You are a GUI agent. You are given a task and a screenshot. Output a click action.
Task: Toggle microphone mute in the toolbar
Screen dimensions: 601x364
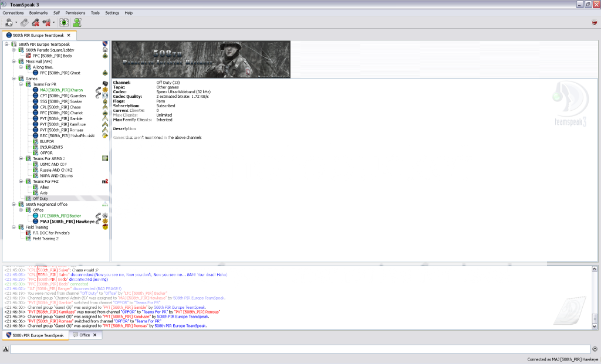pos(36,22)
